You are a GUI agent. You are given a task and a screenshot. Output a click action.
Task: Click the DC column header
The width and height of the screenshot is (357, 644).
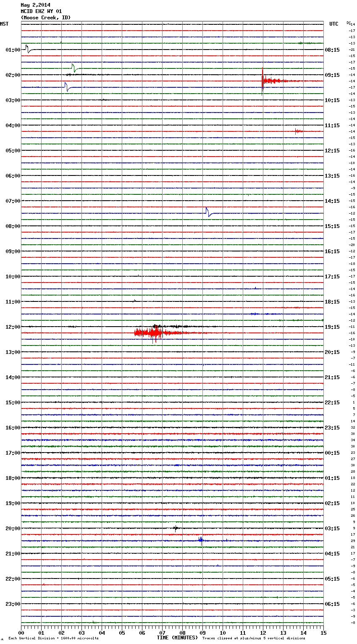point(349,23)
